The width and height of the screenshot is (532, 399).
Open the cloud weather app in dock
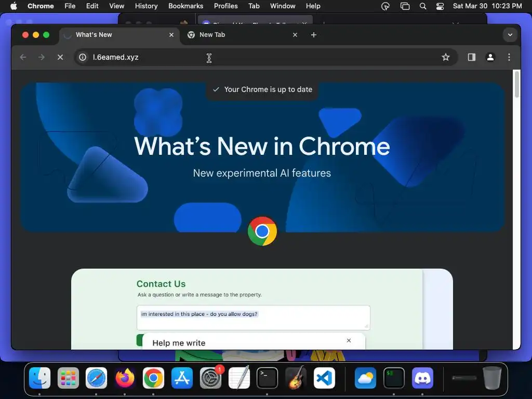365,378
